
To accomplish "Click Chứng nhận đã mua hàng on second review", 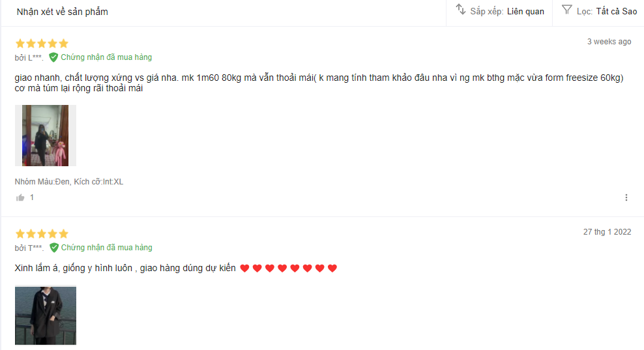I will click(x=107, y=247).
